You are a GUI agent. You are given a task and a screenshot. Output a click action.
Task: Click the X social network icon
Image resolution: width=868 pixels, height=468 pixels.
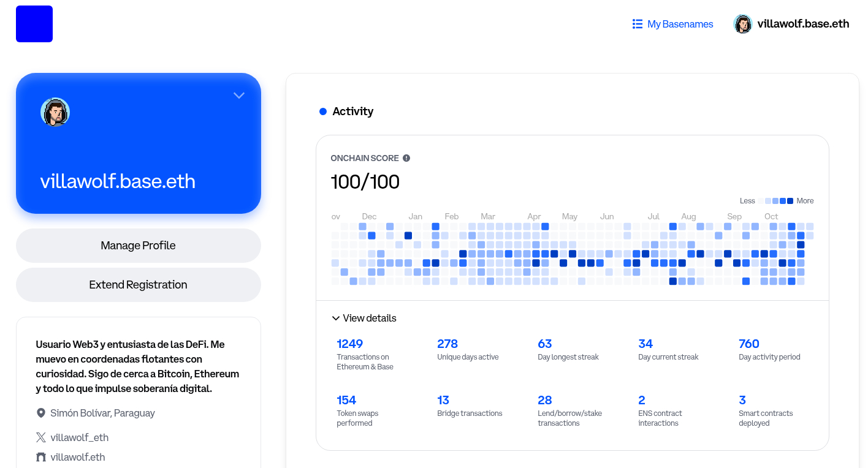41,437
